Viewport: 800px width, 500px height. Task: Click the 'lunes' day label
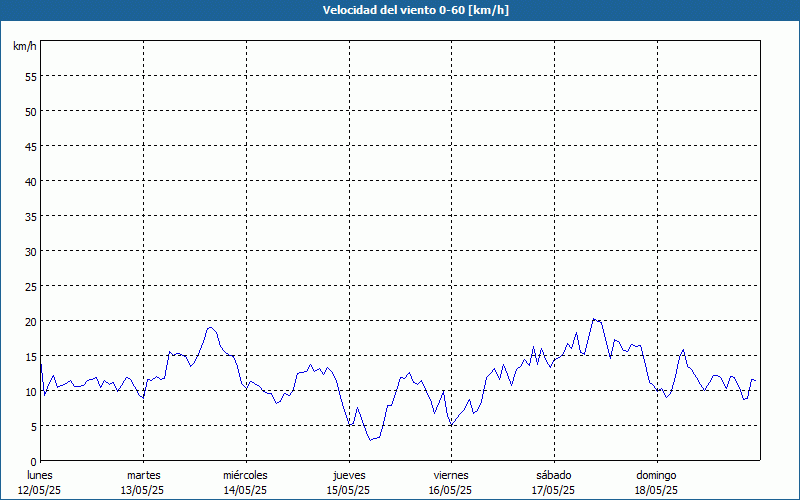pos(40,475)
